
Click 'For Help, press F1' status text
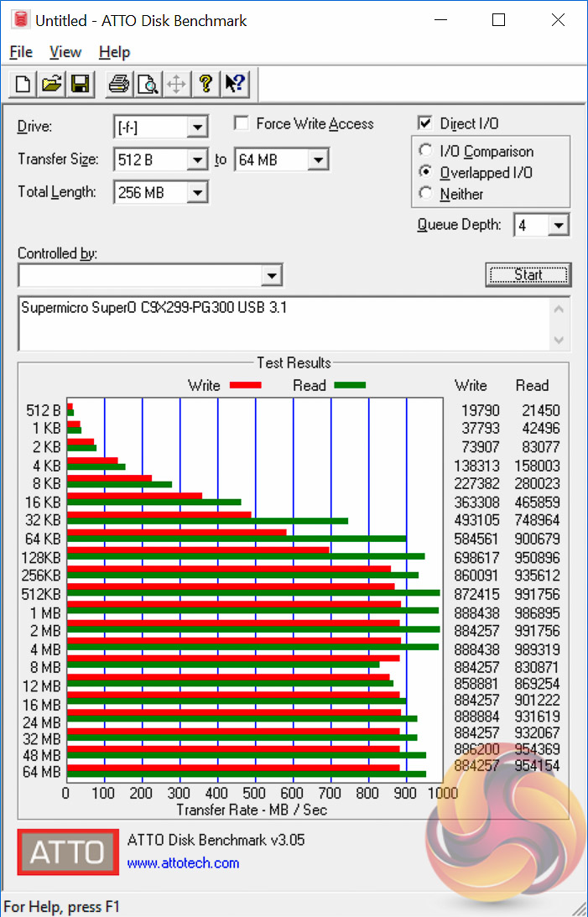pos(61,907)
